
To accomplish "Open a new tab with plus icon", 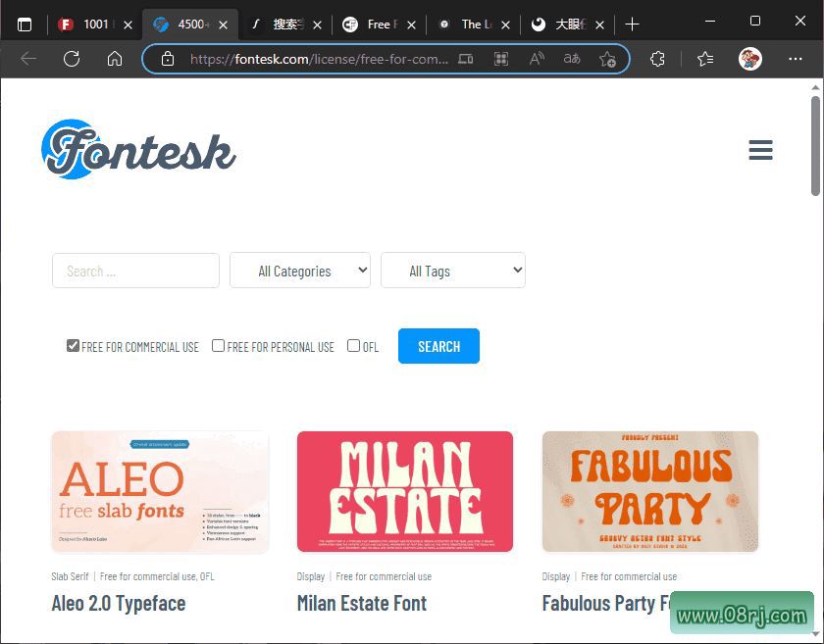I will click(x=632, y=25).
